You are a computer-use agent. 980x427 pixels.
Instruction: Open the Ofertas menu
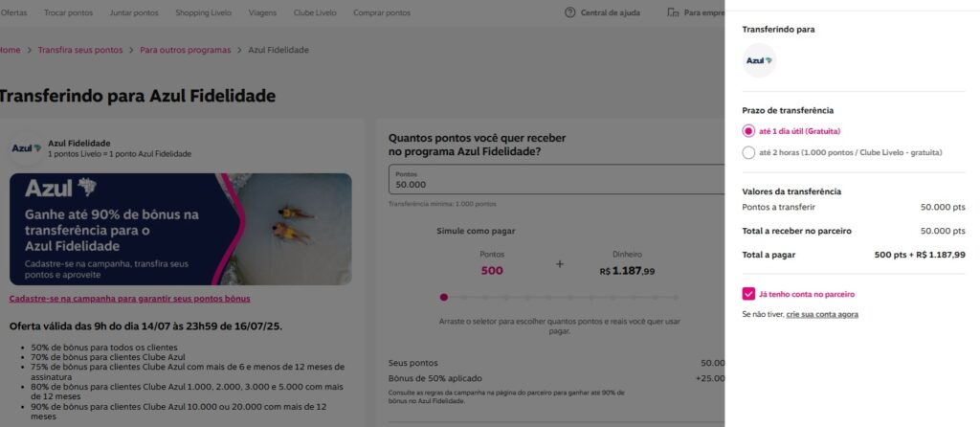[x=14, y=12]
